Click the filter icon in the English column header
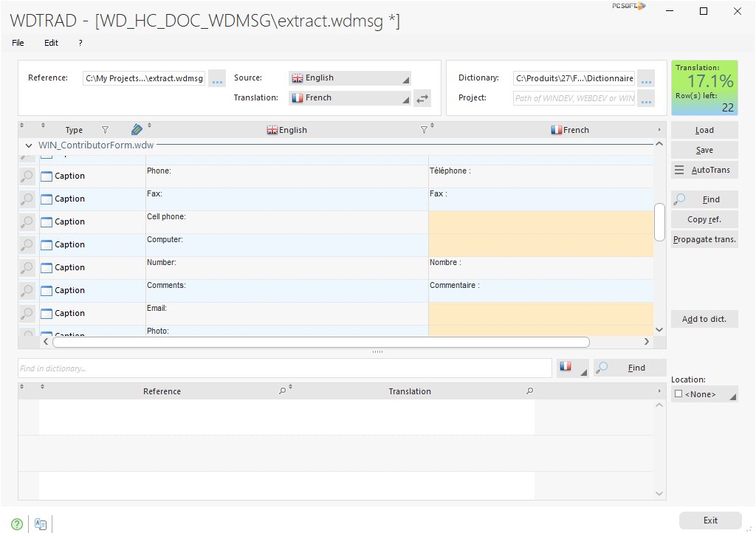Screen dimensions: 756x536 point(424,130)
